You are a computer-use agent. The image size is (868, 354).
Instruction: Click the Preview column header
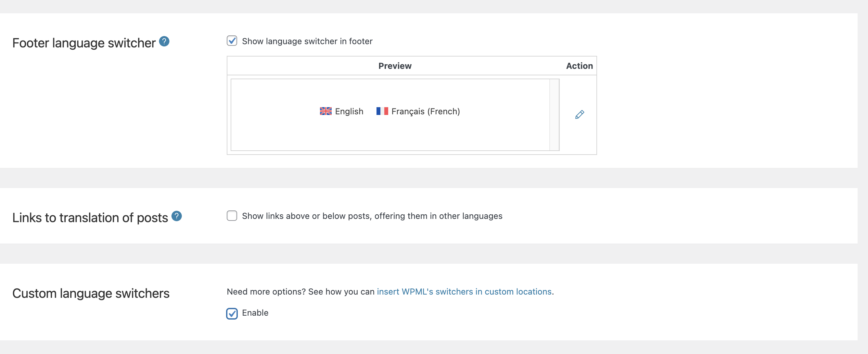coord(395,66)
